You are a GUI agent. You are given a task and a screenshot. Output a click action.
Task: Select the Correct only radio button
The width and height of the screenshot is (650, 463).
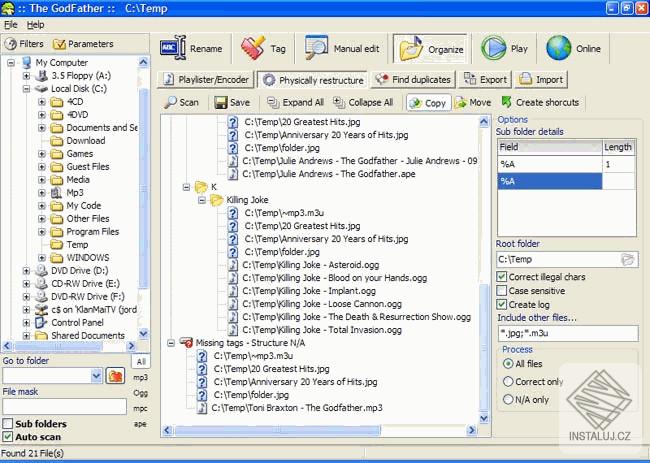[x=507, y=381]
